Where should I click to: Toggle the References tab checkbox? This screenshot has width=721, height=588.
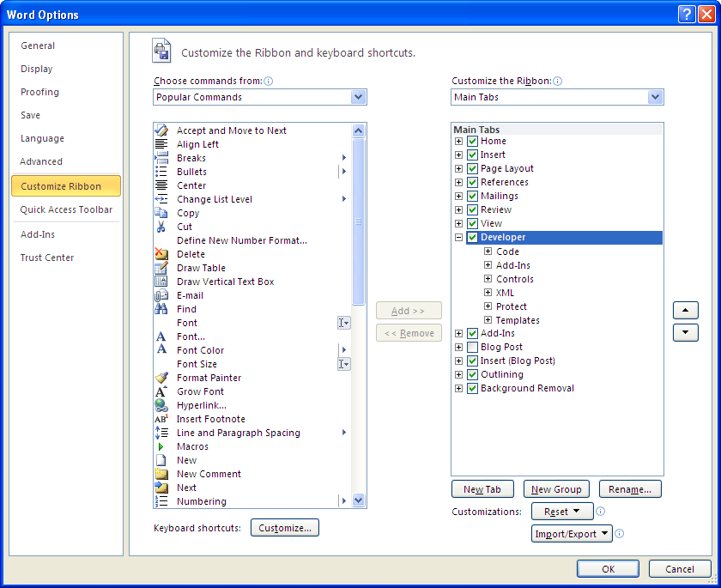[472, 182]
